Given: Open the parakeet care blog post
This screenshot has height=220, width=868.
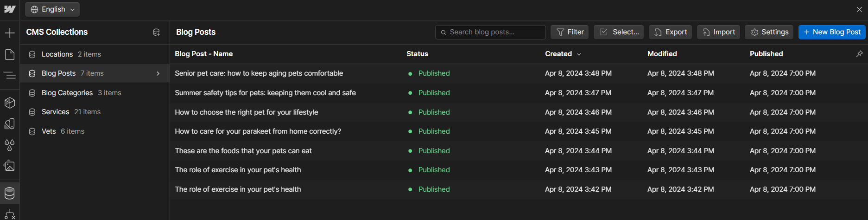Looking at the screenshot, I should click(258, 131).
